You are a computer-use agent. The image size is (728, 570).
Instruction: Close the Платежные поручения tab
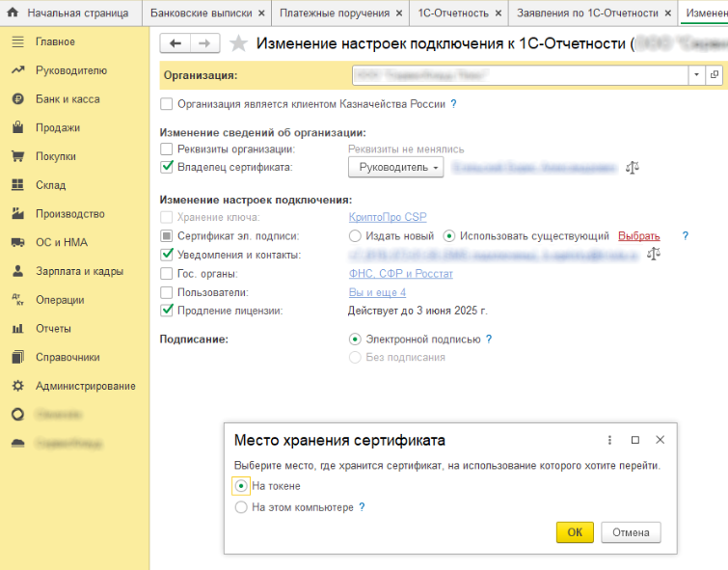coord(399,14)
